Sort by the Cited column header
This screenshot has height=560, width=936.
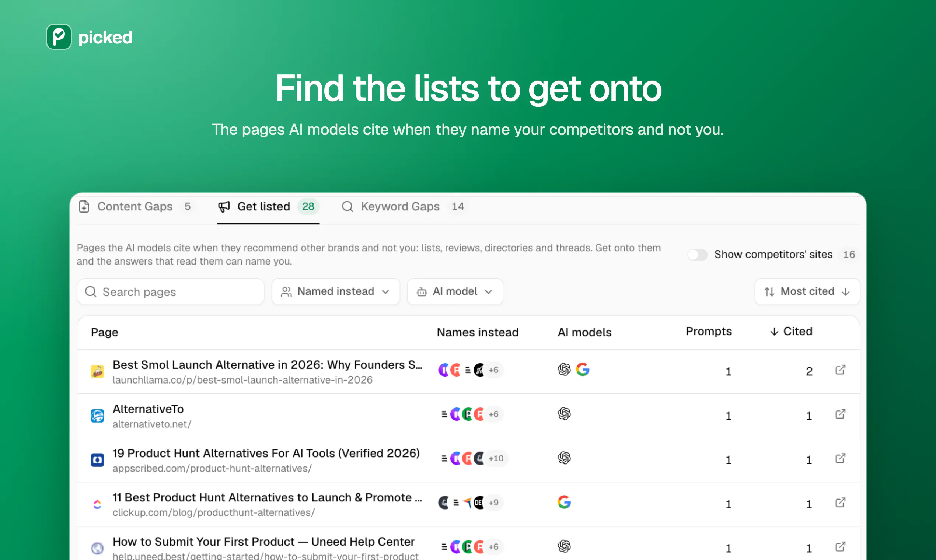click(x=791, y=331)
